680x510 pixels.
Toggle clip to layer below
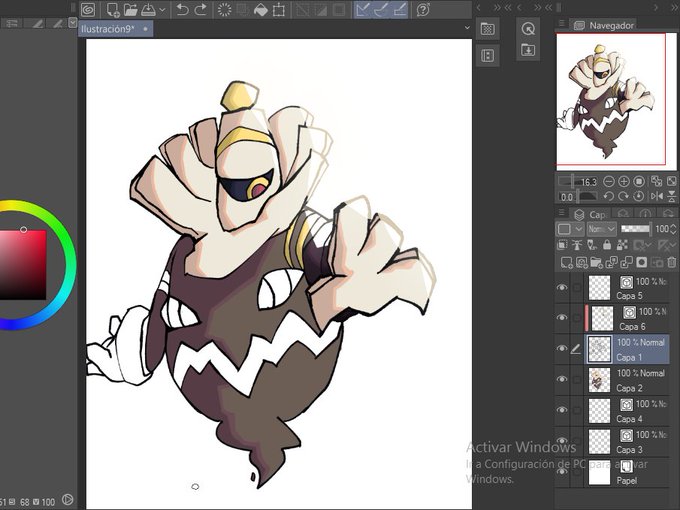coord(562,245)
